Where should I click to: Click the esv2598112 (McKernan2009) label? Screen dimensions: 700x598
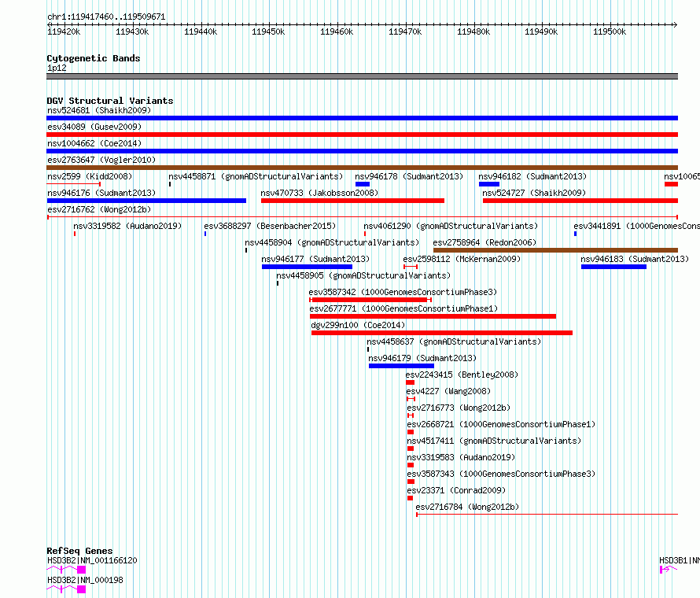pos(462,259)
